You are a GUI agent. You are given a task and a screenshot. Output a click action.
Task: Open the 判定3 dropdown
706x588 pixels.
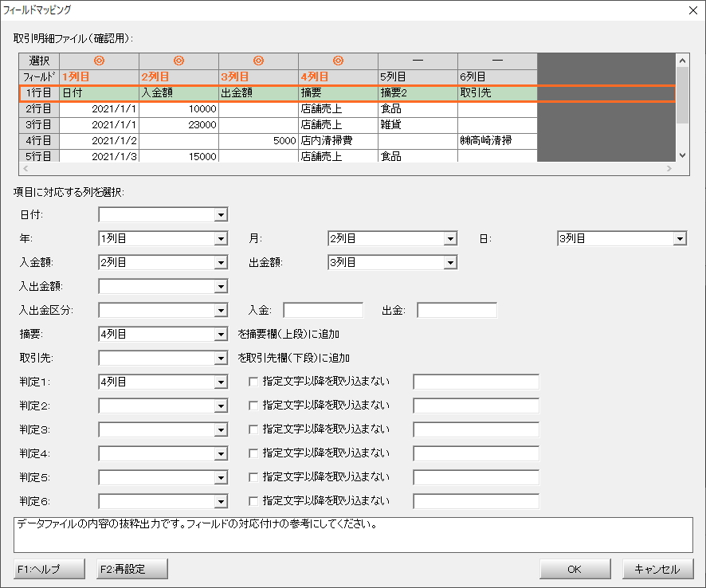221,429
